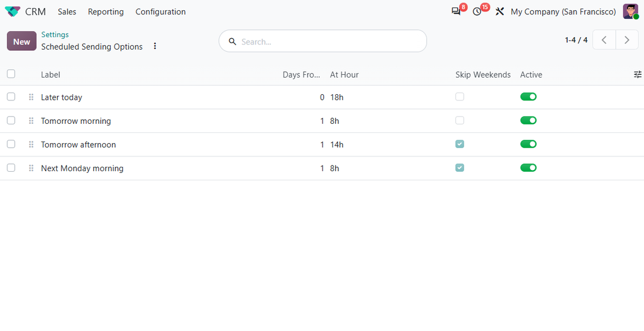This screenshot has height=331, width=644.
Task: Enable Skip Weekends for Tomorrow morning
Action: coord(459,120)
